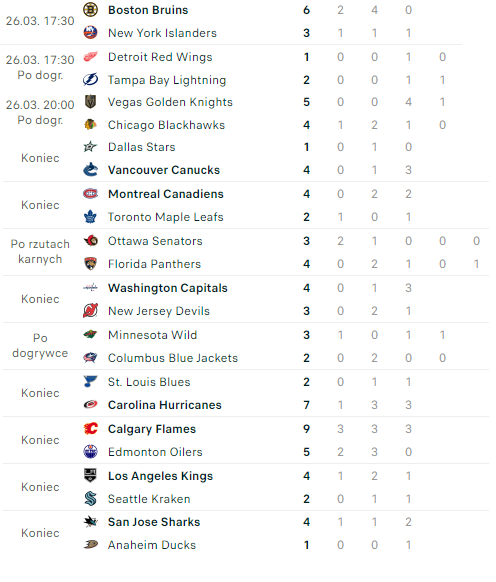Click the Po dogrywce status for Minnesota game
This screenshot has height=582, width=496.
(40, 346)
